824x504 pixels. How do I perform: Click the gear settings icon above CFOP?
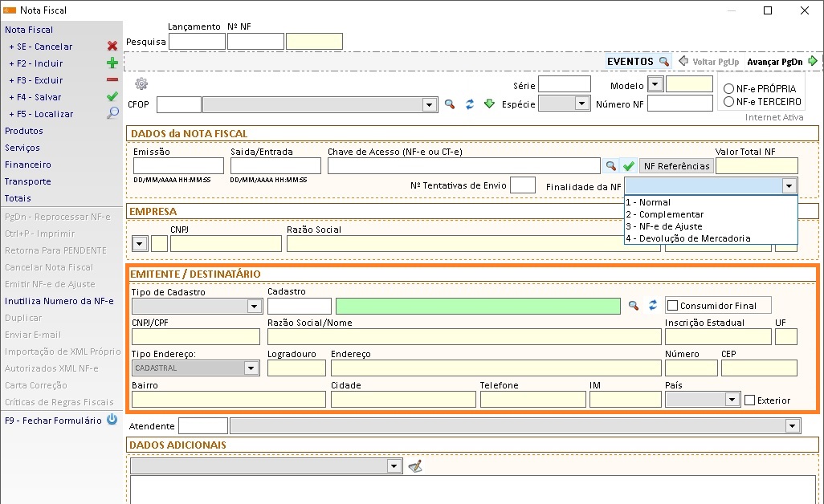coord(141,84)
